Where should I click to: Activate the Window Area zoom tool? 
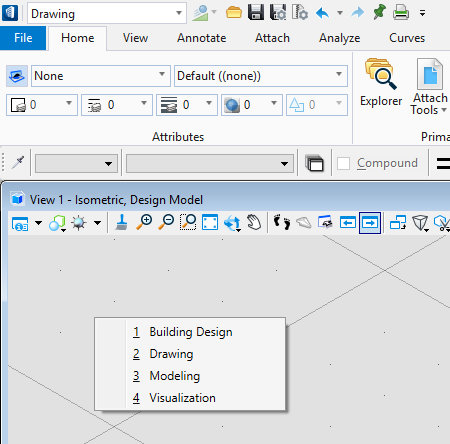188,223
